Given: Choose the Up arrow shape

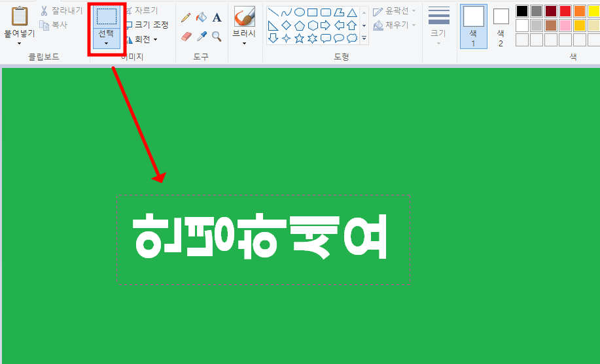Looking at the screenshot, I should pos(352,25).
